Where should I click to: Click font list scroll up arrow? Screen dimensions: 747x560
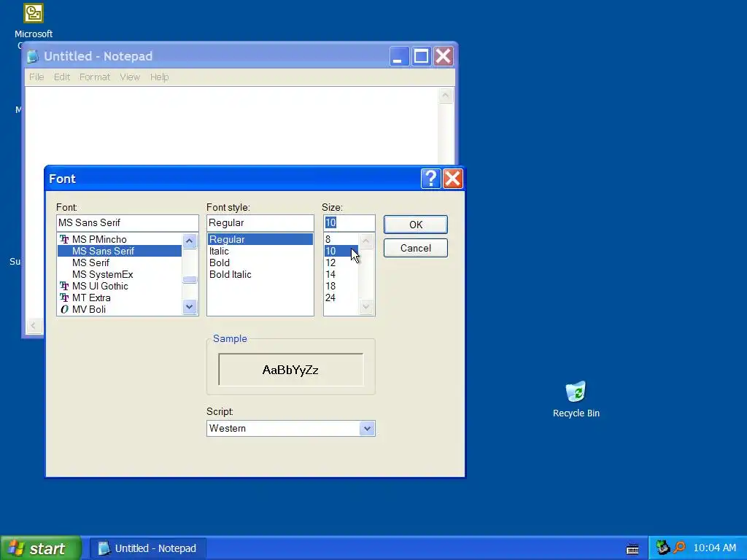click(190, 241)
